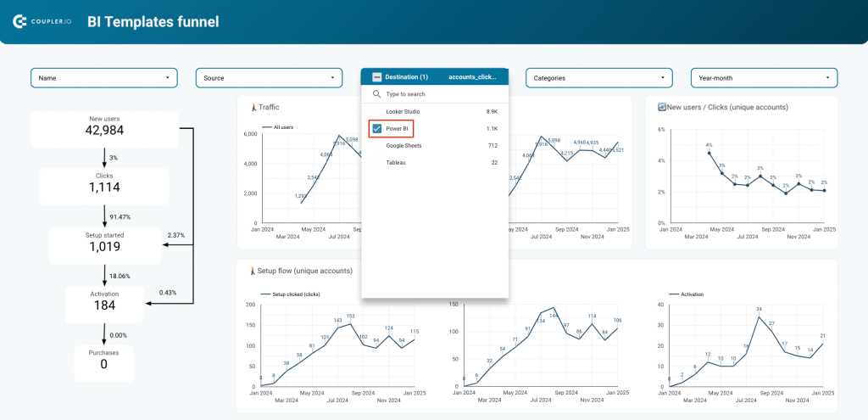Click the 3% label below New users
This screenshot has width=868, height=420.
point(114,158)
